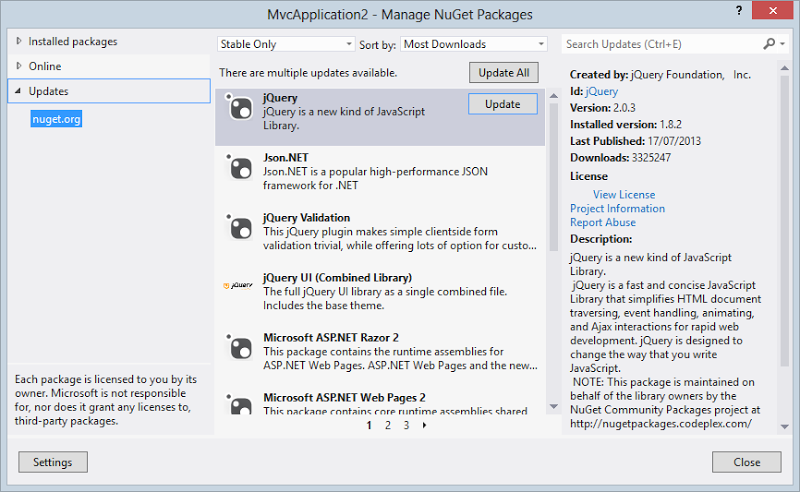800x492 pixels.
Task: Click the package list scroll down arrow
Action: [554, 406]
